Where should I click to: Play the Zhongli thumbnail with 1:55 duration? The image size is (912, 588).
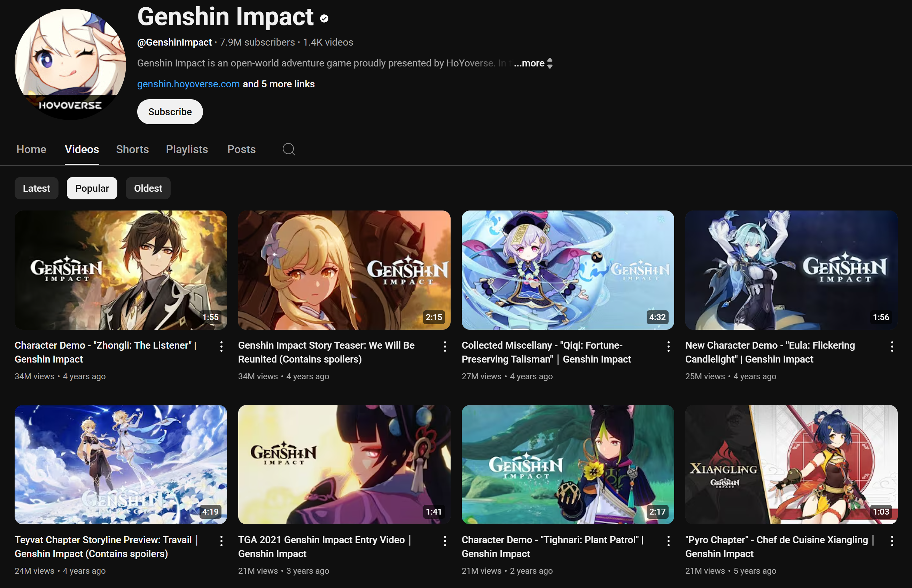(121, 270)
